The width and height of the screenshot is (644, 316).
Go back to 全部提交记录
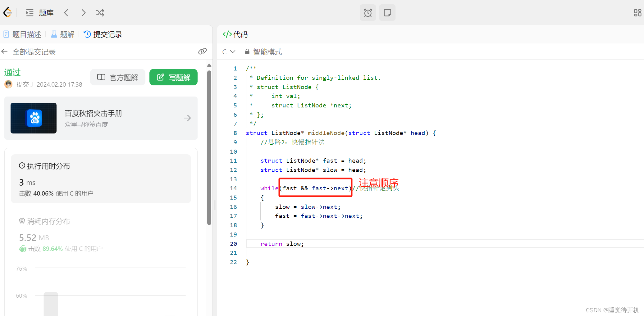point(29,52)
